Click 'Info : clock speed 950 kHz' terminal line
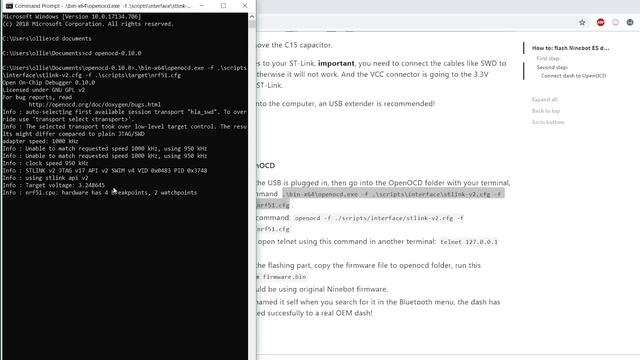The width and height of the screenshot is (640, 360). (x=45, y=163)
